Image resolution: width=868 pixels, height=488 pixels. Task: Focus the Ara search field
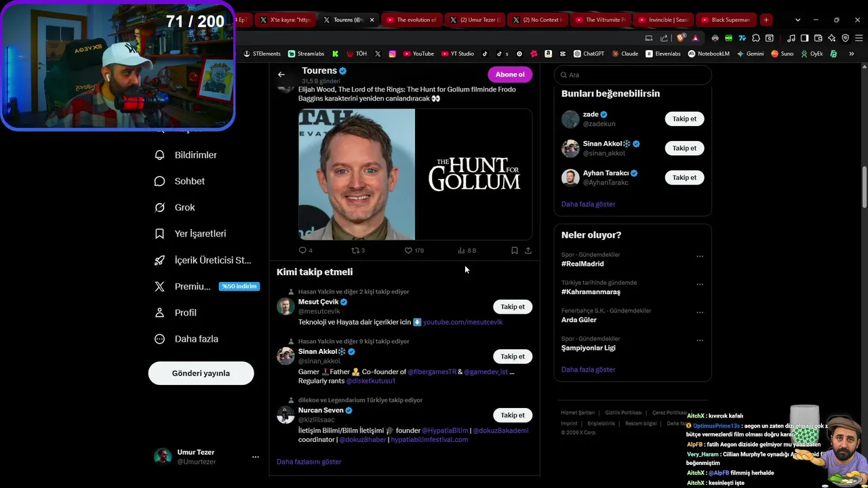coord(633,75)
